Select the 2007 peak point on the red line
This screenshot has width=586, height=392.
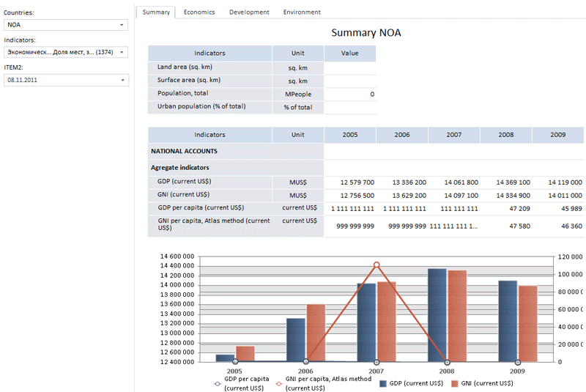377,265
